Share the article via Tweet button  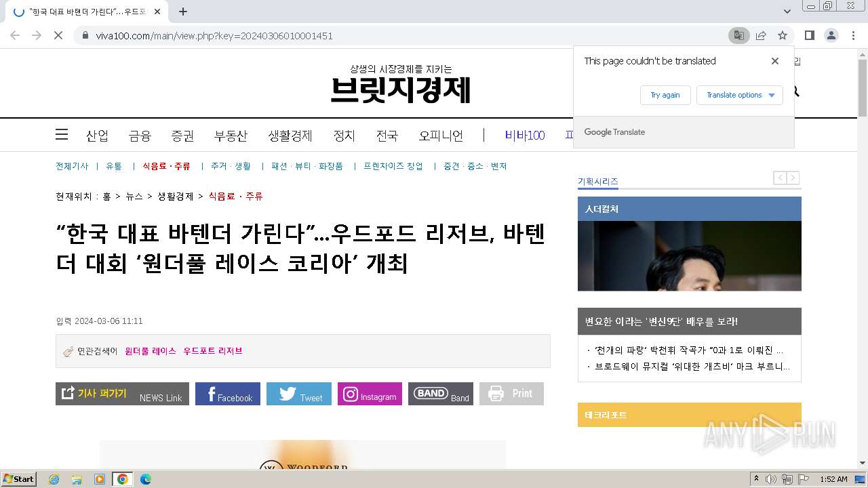pos(299,394)
